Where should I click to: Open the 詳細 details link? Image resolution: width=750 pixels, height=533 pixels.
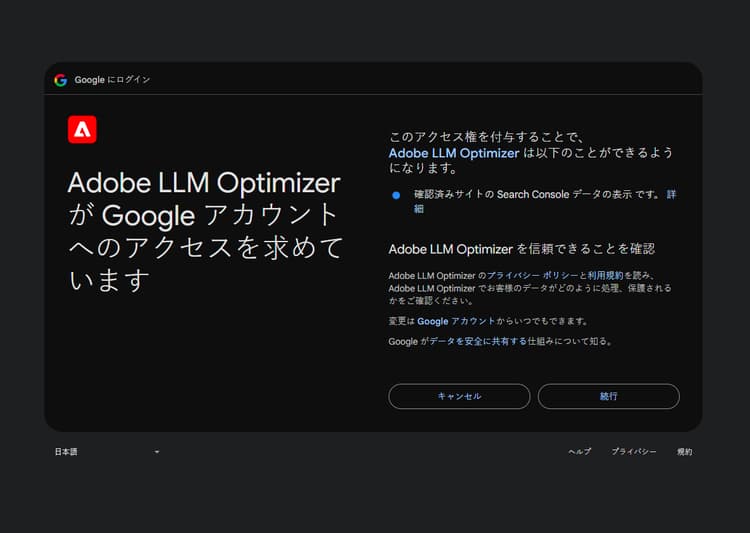[672, 194]
